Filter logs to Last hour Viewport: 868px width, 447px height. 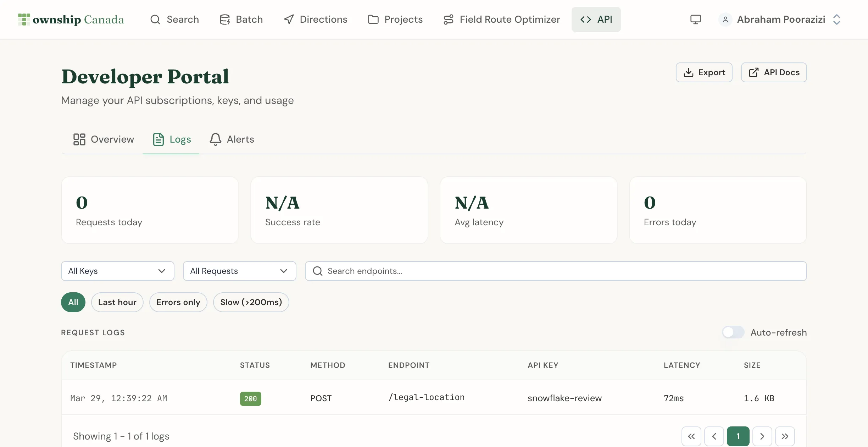pos(117,302)
